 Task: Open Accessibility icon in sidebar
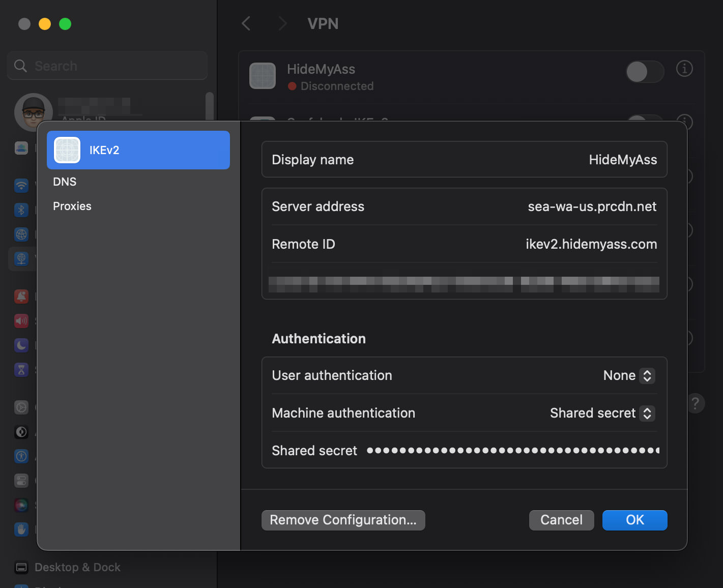[x=21, y=456]
